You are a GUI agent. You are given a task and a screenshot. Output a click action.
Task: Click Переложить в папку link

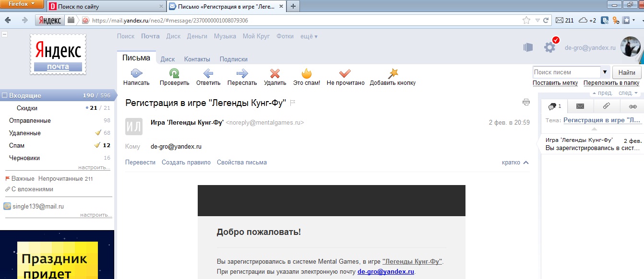tap(612, 83)
